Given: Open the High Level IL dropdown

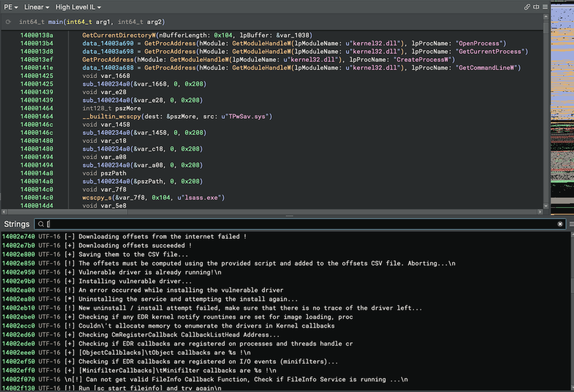Looking at the screenshot, I should (78, 7).
